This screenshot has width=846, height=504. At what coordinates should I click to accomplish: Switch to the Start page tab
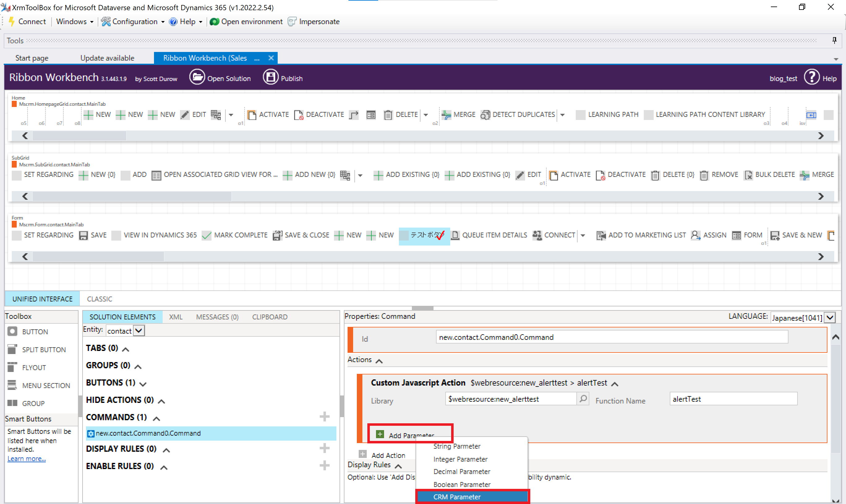32,58
